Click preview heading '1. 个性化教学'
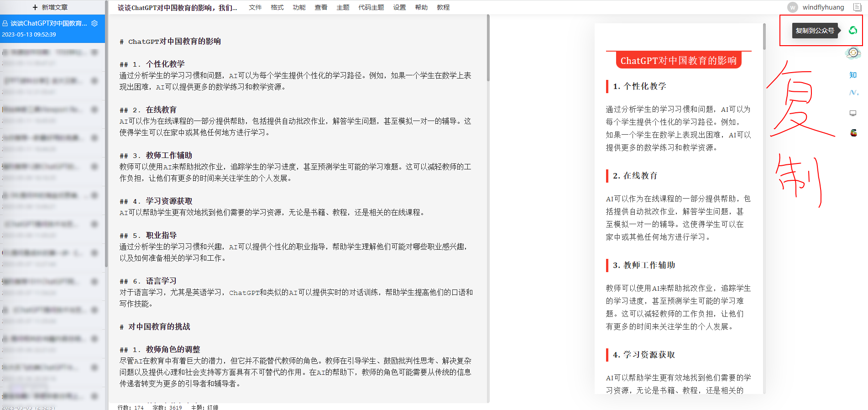 coord(639,86)
